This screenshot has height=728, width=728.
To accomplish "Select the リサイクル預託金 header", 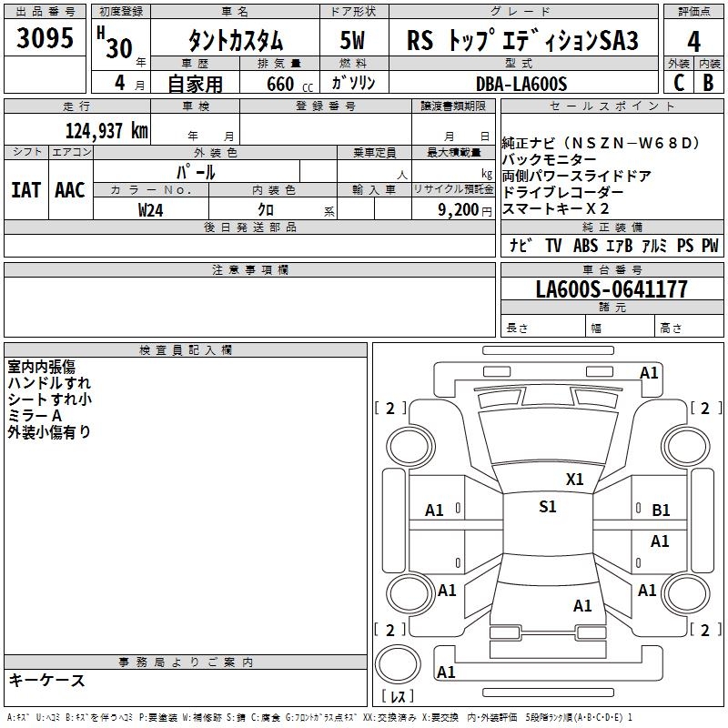I will point(453,189).
